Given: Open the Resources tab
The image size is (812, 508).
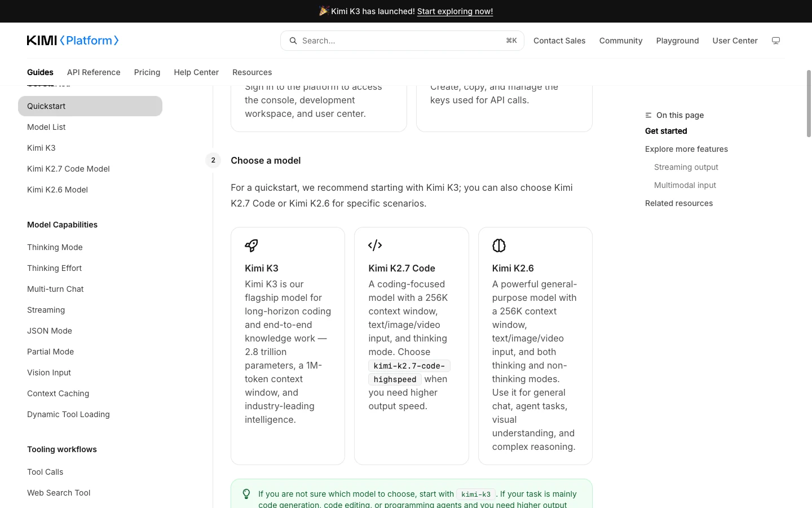Looking at the screenshot, I should [252, 72].
